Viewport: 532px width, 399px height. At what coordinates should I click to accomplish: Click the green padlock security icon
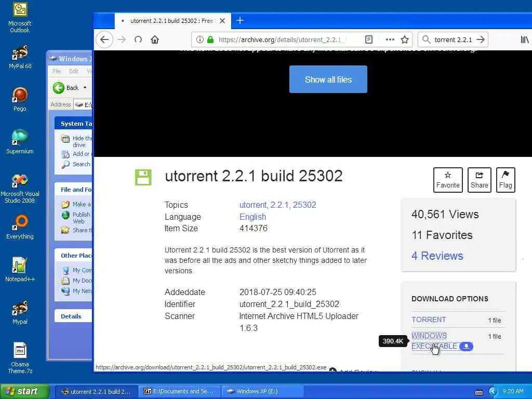[x=210, y=39]
